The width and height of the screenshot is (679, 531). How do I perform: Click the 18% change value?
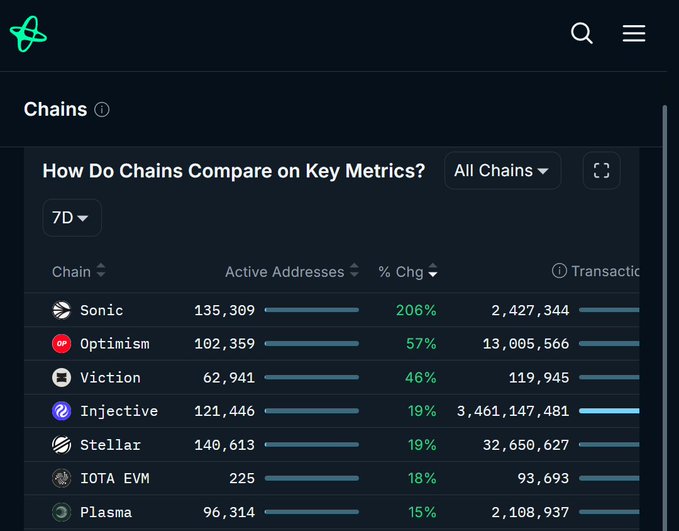(422, 479)
